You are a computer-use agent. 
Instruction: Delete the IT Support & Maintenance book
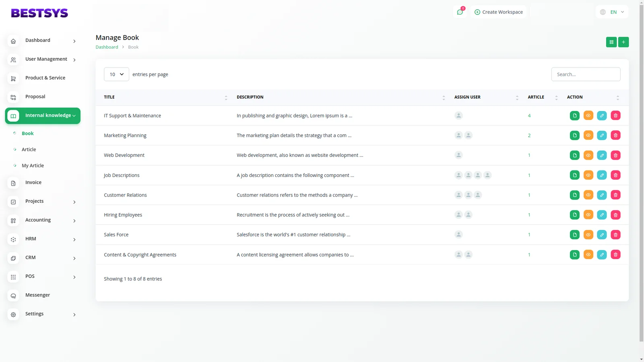(x=615, y=115)
